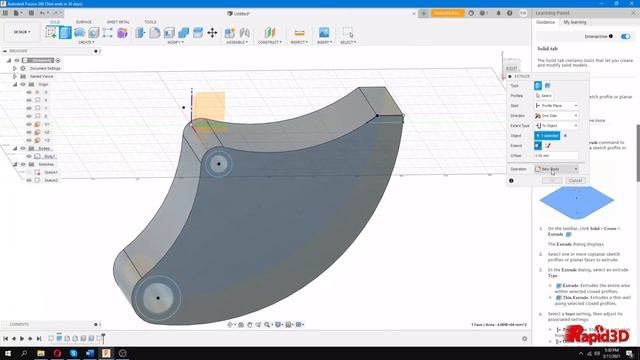Screen dimensions: 640x360
Task: Click the Insert image icon
Action: coord(324,33)
